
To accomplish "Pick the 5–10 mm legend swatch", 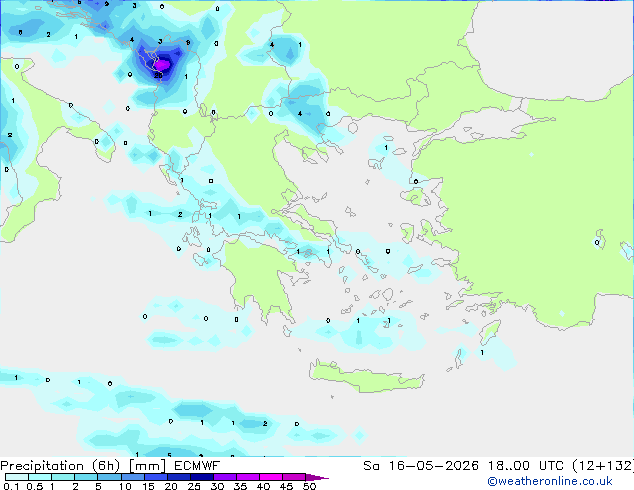I will point(109,477).
